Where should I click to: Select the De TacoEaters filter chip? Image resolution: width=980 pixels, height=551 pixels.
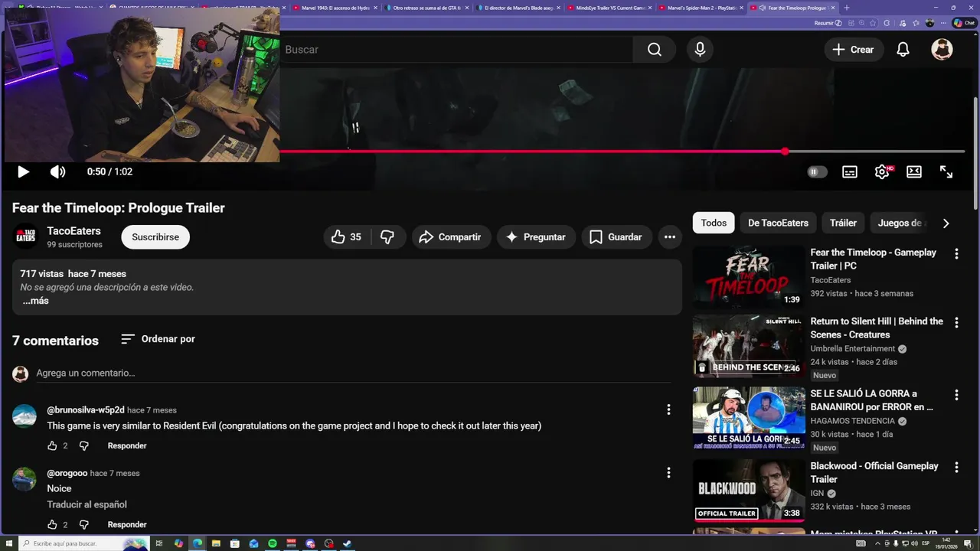778,223
